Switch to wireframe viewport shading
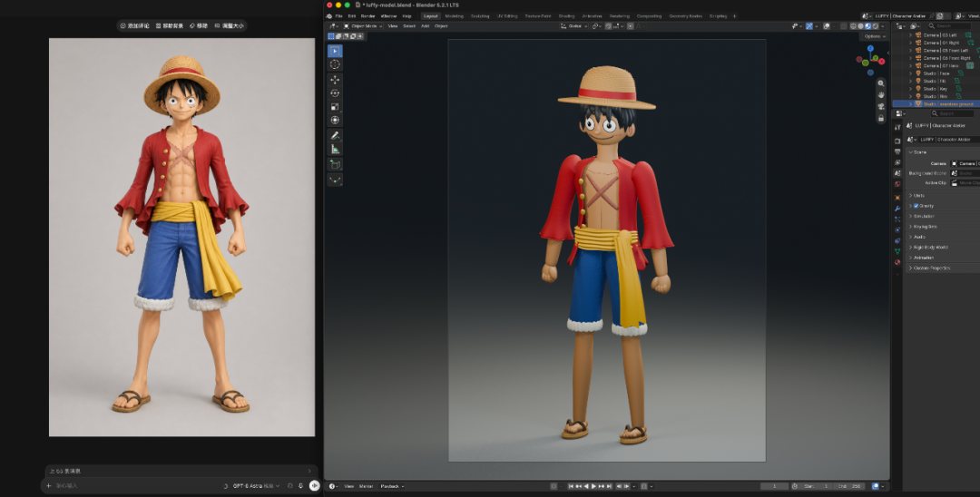980x497 pixels. point(853,26)
